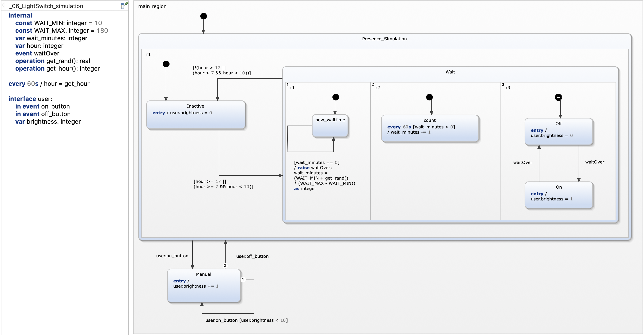Select the main region initial state node
The image size is (644, 335).
[204, 16]
